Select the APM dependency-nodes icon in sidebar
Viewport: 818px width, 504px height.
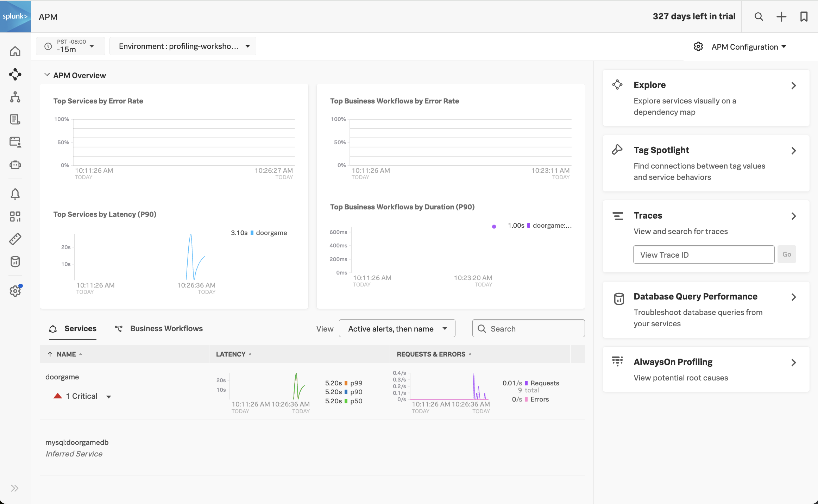tap(15, 74)
